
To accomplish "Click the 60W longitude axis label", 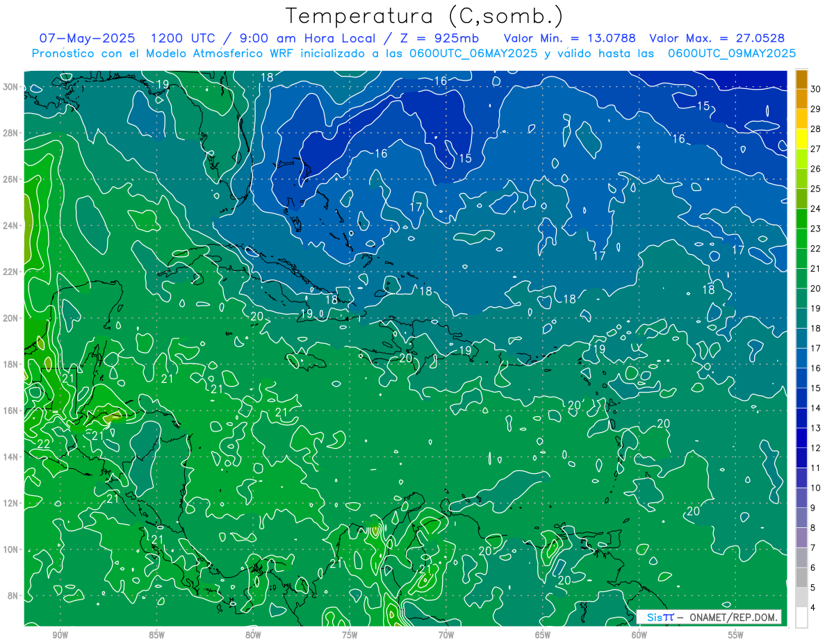I will 639,635.
